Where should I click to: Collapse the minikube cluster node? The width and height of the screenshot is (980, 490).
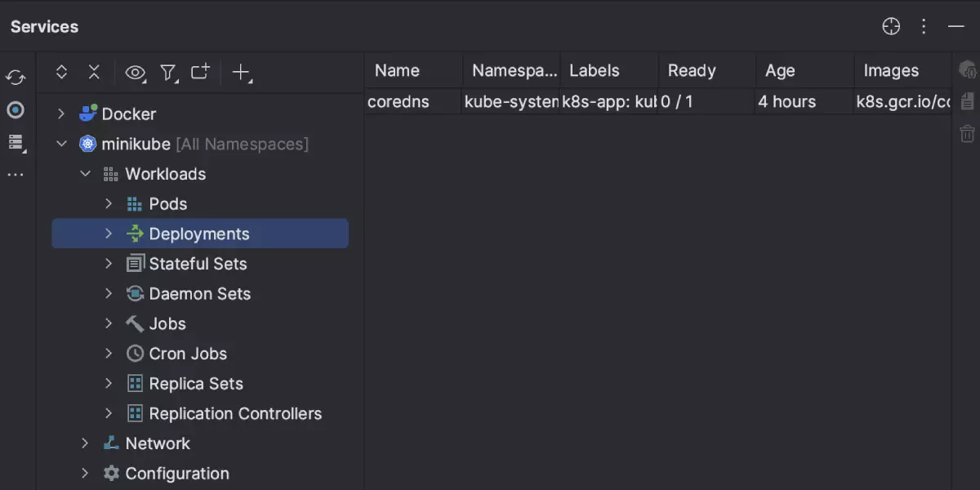(61, 144)
